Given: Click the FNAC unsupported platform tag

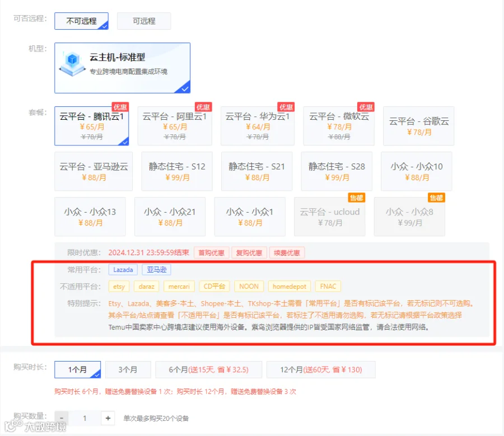Looking at the screenshot, I should click(x=328, y=286).
